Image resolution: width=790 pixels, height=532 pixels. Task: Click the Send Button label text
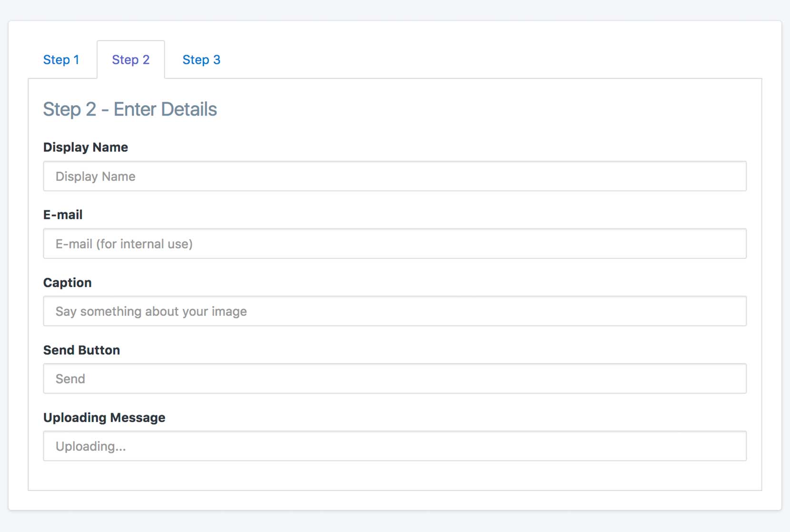(x=82, y=350)
